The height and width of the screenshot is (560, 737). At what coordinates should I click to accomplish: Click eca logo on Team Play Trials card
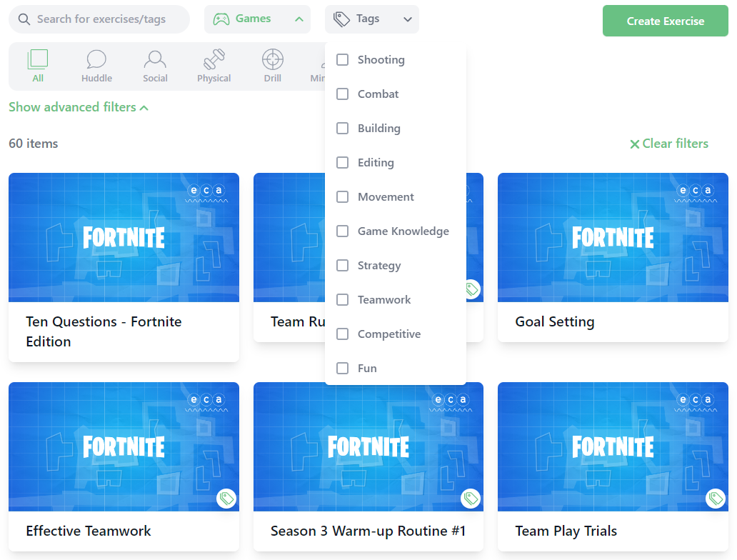pos(696,402)
